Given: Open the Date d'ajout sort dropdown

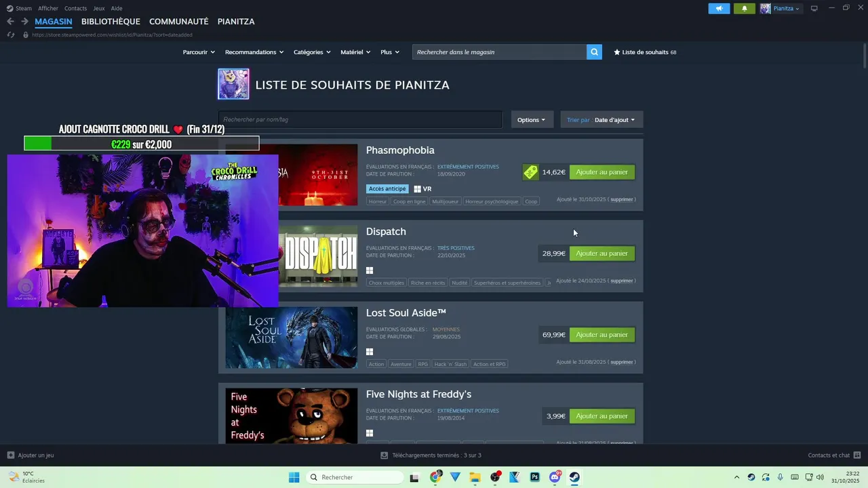Looking at the screenshot, I should (x=601, y=120).
